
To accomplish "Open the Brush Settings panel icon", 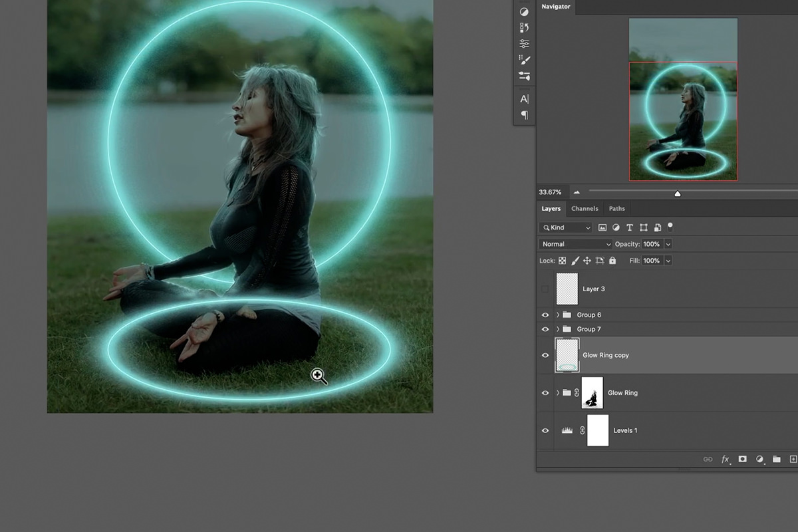I will click(x=524, y=60).
